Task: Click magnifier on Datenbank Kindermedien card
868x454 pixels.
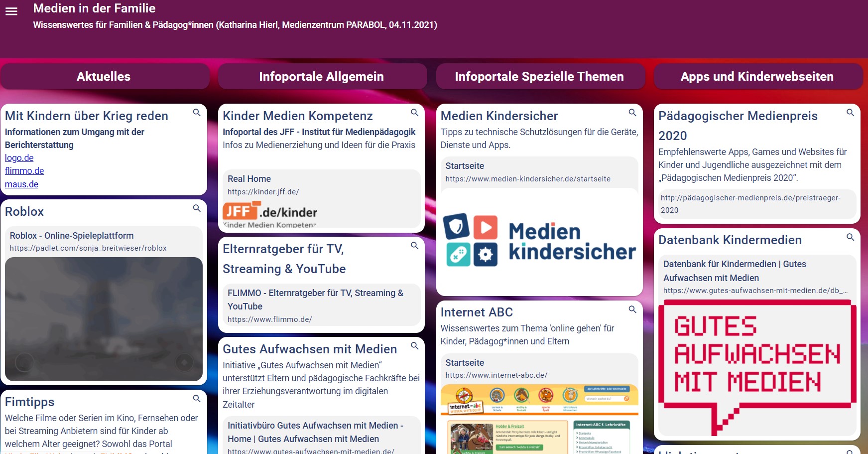Action: (850, 237)
